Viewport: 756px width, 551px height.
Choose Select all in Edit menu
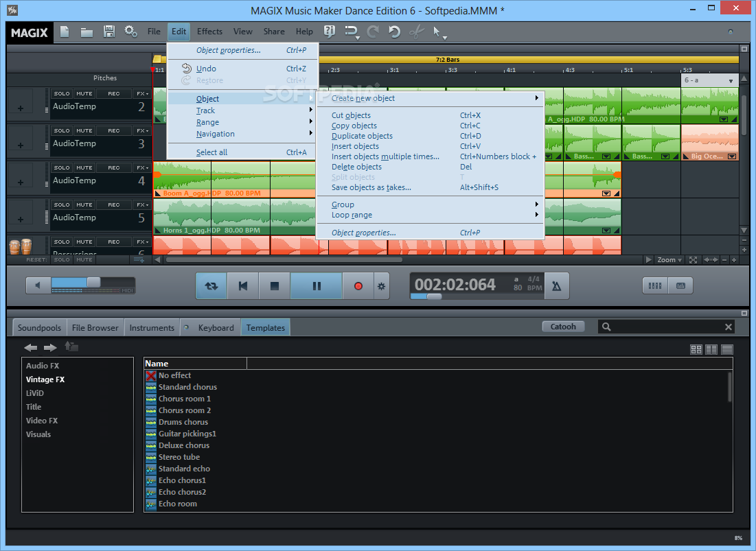[x=242, y=152]
